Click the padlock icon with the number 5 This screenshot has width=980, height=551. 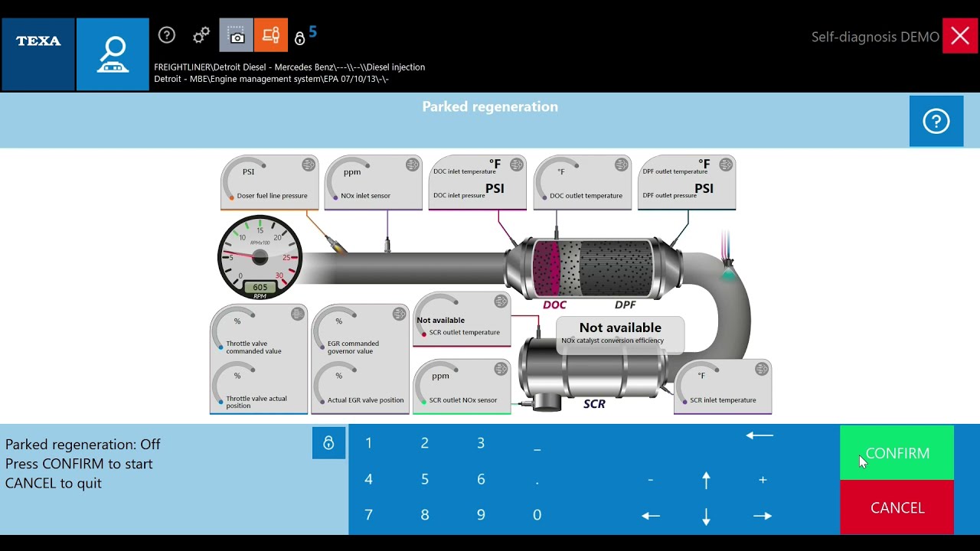(305, 36)
